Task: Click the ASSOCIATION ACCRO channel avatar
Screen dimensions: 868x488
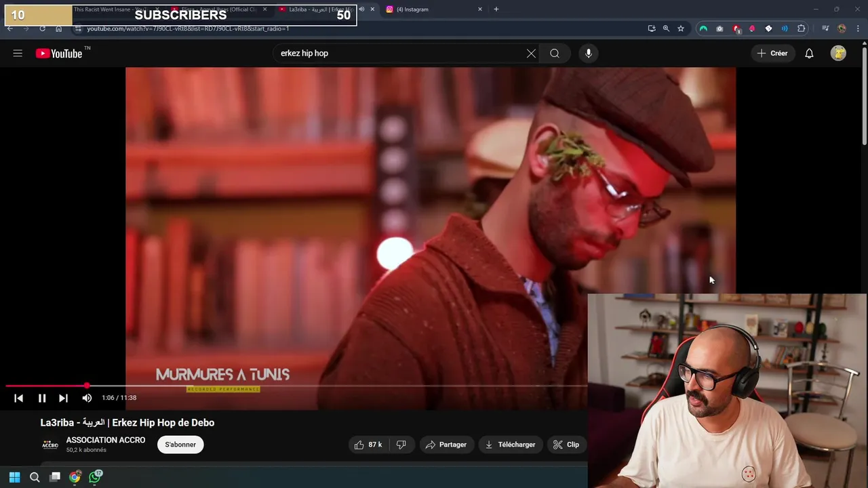Action: [50, 445]
